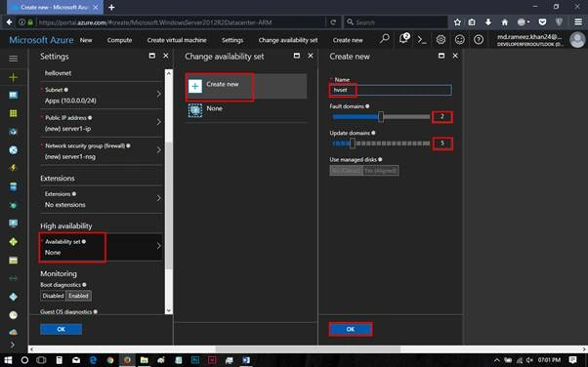The height and width of the screenshot is (367, 588).
Task: Select the Create new breadcrumb item
Action: [348, 40]
